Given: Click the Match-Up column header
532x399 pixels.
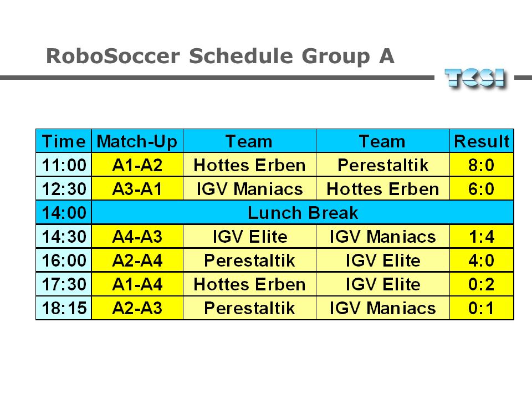Looking at the screenshot, I should pos(137,141).
